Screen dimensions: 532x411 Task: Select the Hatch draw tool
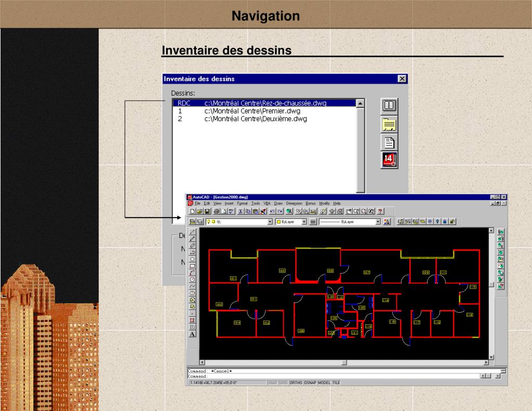tap(192, 320)
